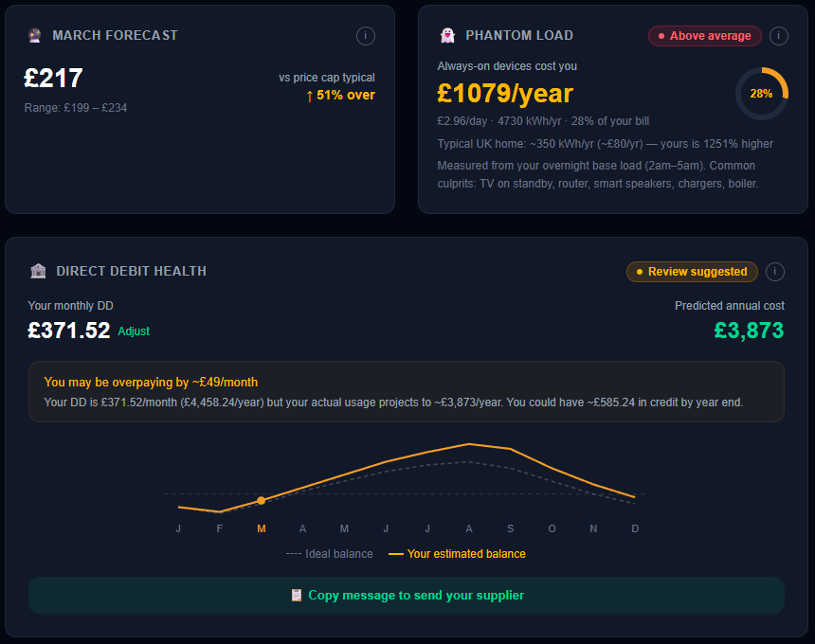Copy message to send your supplier
Viewport: 815px width, 644px height.
tap(407, 596)
